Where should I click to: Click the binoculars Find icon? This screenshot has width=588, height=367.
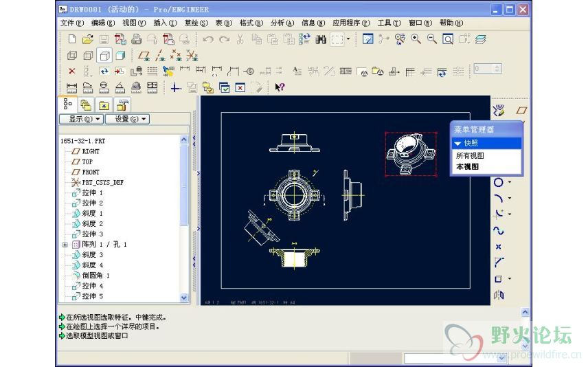pyautogui.click(x=321, y=39)
